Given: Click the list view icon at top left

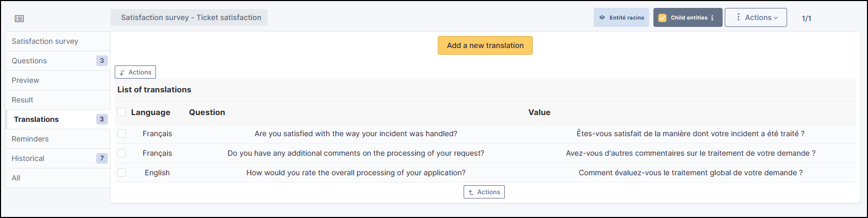Looking at the screenshot, I should point(19,18).
